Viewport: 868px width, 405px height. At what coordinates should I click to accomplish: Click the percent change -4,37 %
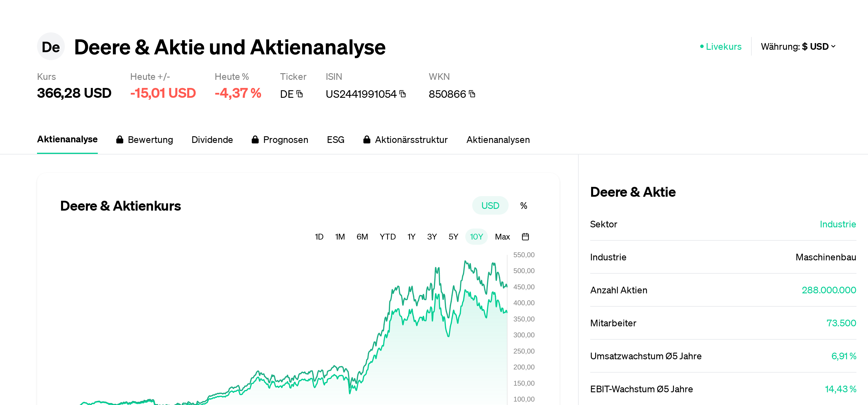click(x=238, y=93)
